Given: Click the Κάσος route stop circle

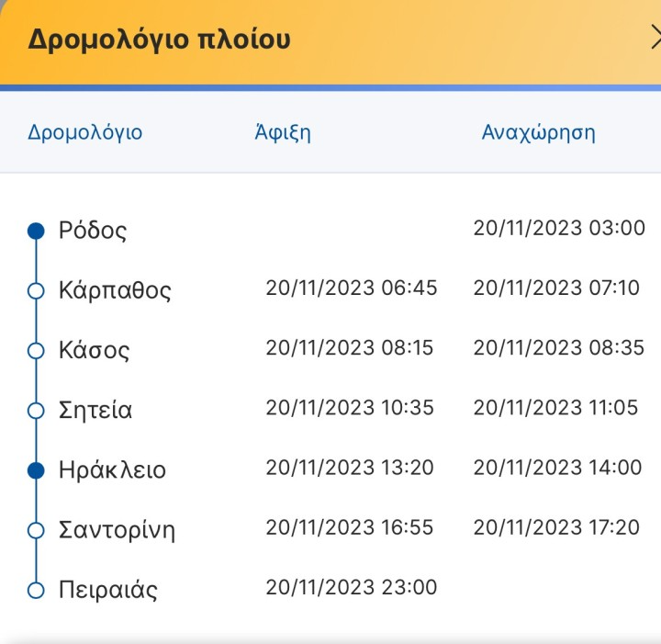Looking at the screenshot, I should pos(36,351).
